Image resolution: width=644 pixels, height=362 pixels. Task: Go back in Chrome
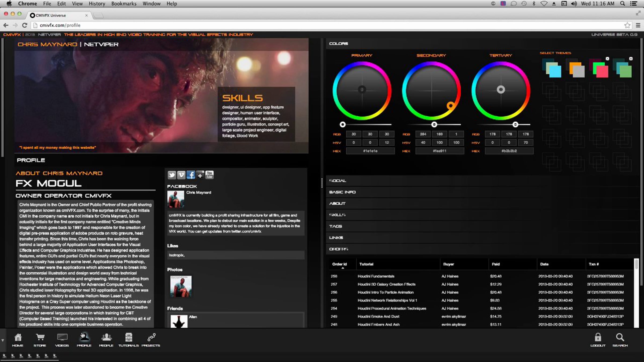(6, 25)
